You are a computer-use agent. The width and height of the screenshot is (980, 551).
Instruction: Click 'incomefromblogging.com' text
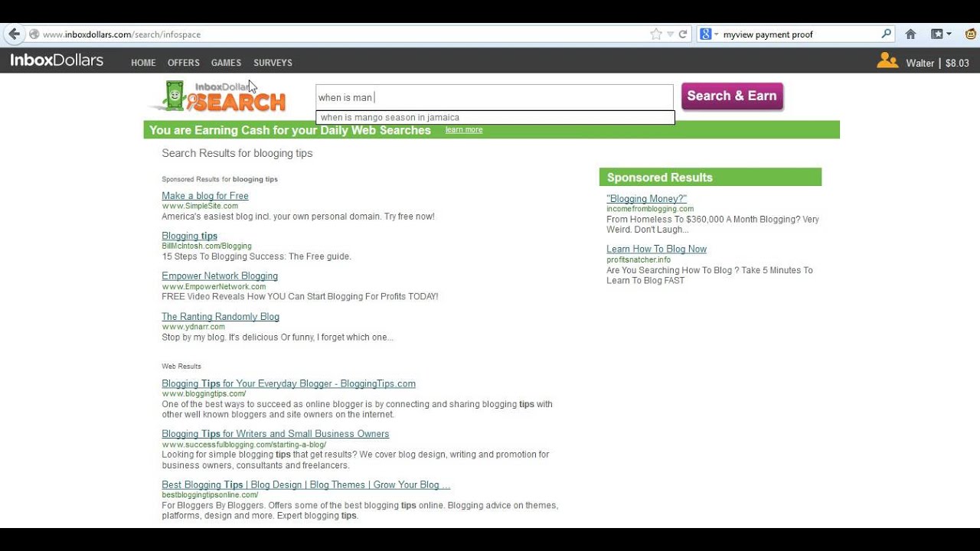(650, 209)
